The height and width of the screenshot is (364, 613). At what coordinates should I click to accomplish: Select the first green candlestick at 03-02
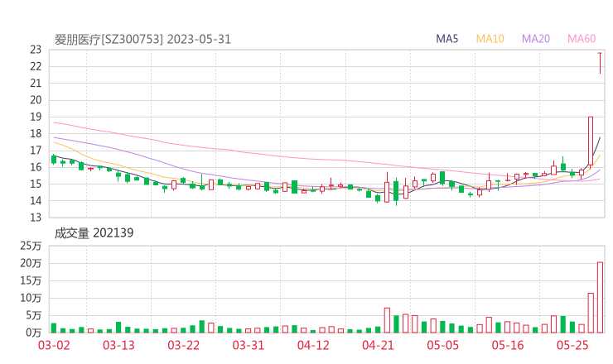click(x=54, y=160)
